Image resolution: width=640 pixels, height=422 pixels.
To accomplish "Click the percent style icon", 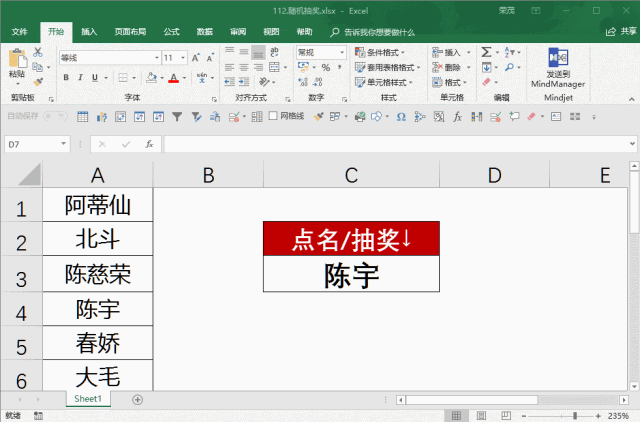I will pyautogui.click(x=326, y=67).
